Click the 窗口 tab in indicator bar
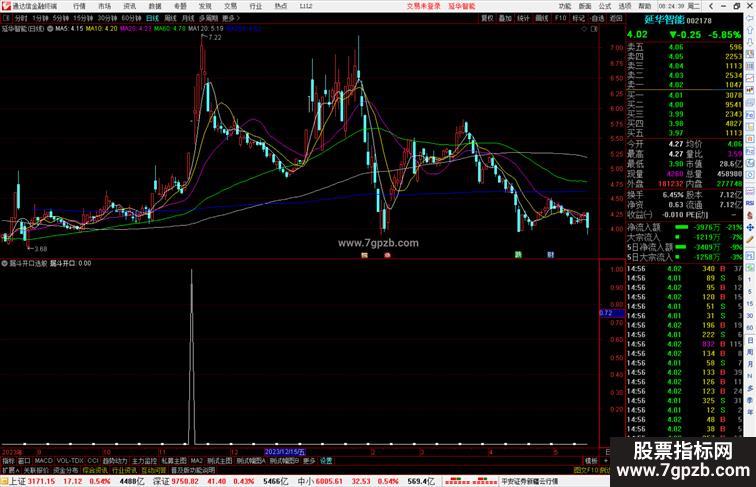This screenshot has width=756, height=487. coord(24,461)
